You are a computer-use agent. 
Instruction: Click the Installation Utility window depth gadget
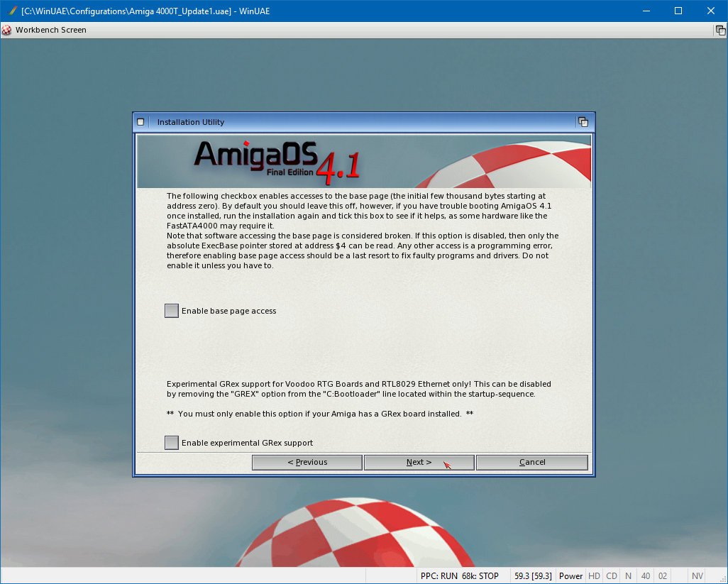[x=583, y=122]
